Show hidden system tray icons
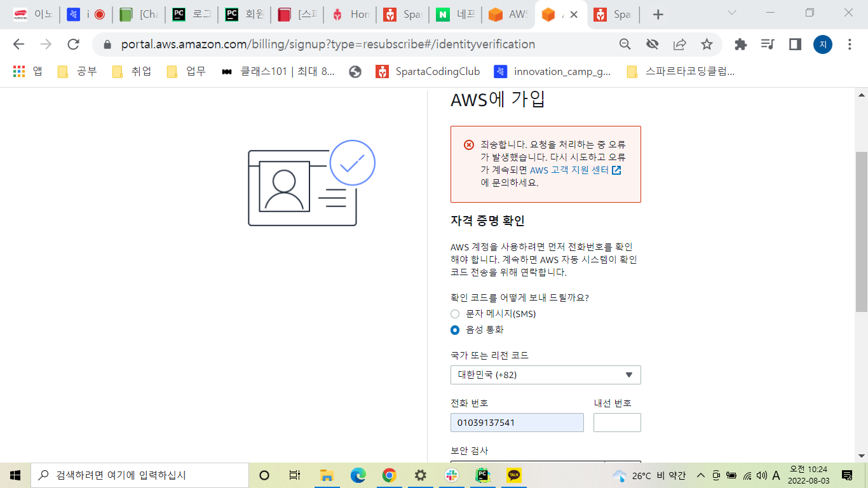868x488 pixels. click(700, 475)
